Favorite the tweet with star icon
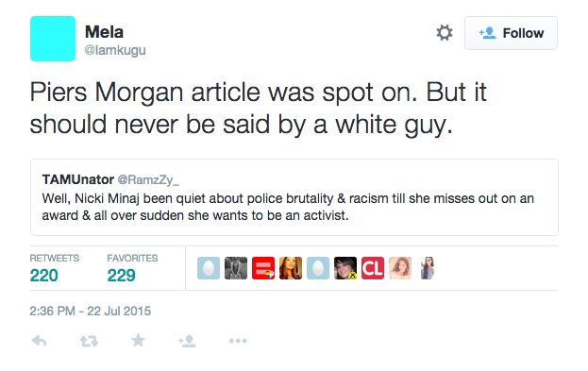 [x=138, y=340]
